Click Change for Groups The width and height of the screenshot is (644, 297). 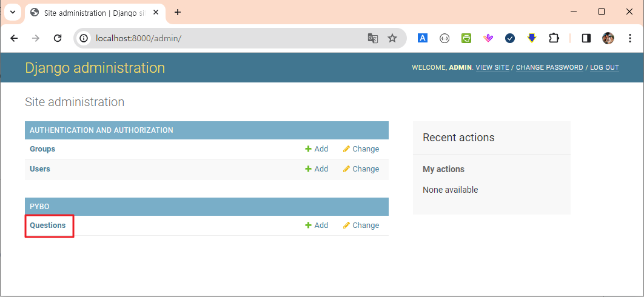[x=361, y=148]
